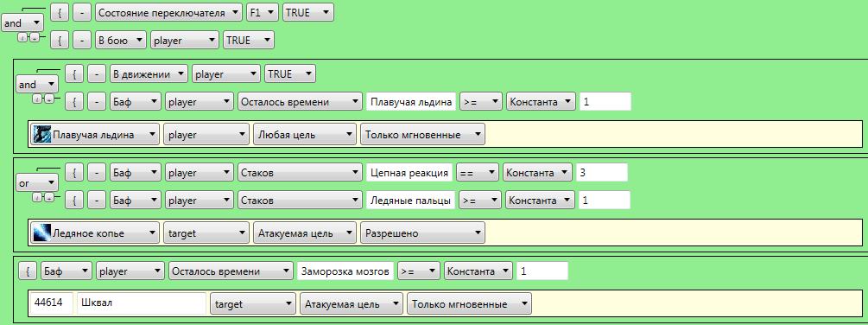Screen dimensions: 868x325
Task: Remove the В бою condition with minus button
Action: pyautogui.click(x=81, y=41)
